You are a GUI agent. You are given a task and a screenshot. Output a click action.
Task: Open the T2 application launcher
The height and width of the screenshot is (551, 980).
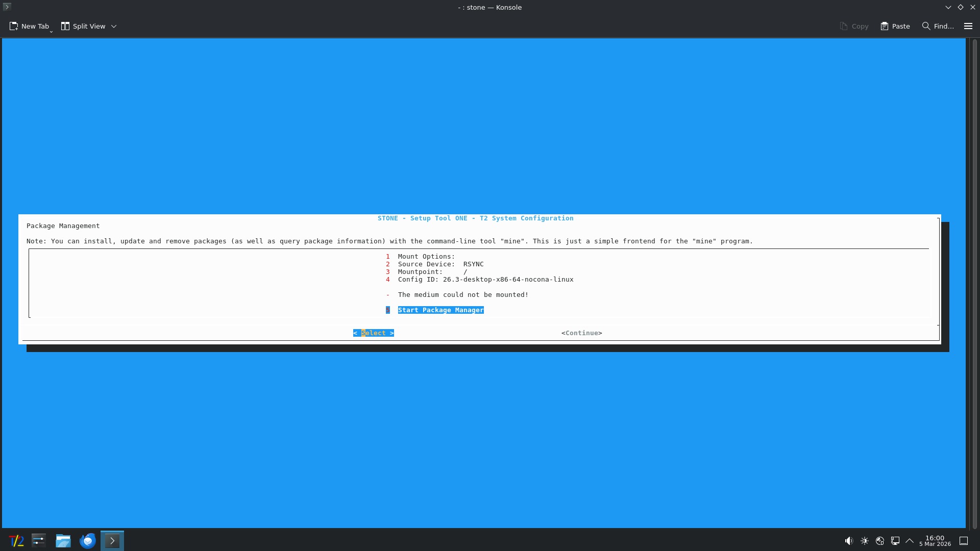pos(16,540)
